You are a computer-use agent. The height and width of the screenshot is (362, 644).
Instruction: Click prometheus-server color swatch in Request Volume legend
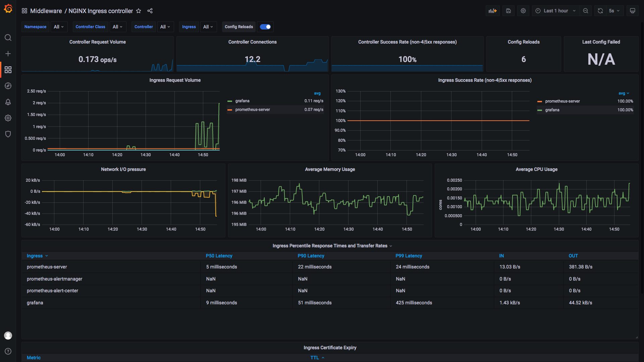pyautogui.click(x=230, y=110)
